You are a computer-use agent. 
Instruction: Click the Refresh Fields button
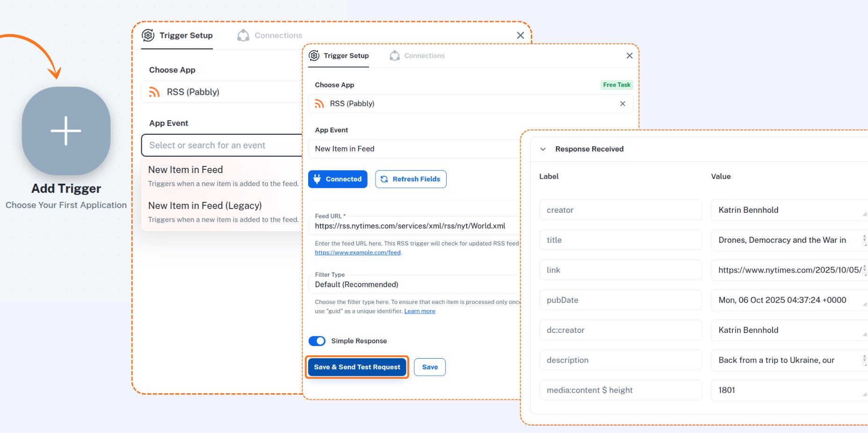[411, 179]
